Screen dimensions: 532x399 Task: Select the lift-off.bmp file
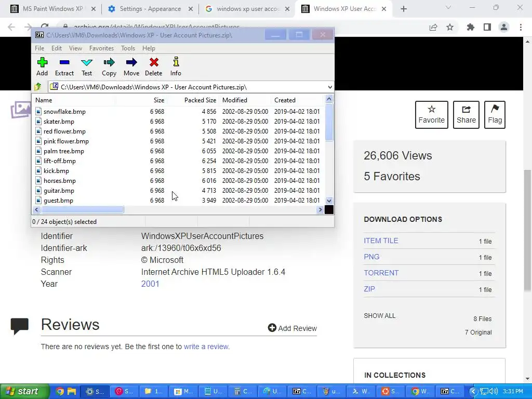pos(59,161)
